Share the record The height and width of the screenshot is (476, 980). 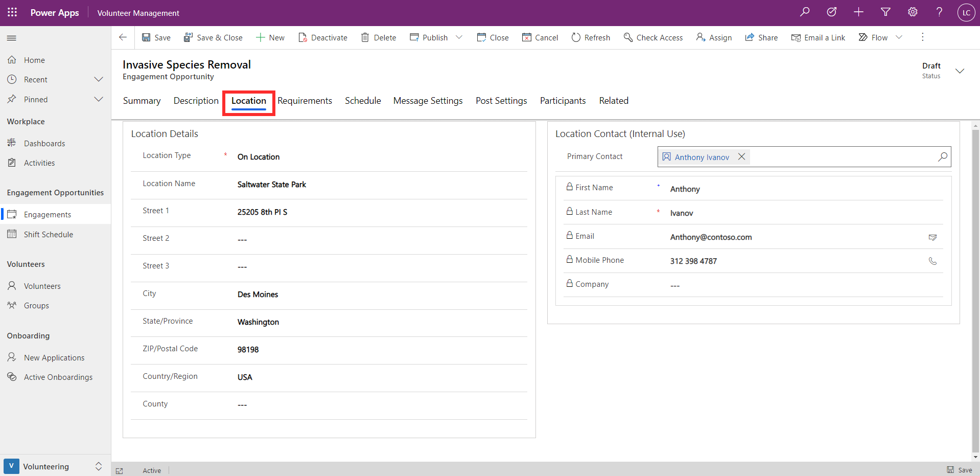pyautogui.click(x=761, y=37)
